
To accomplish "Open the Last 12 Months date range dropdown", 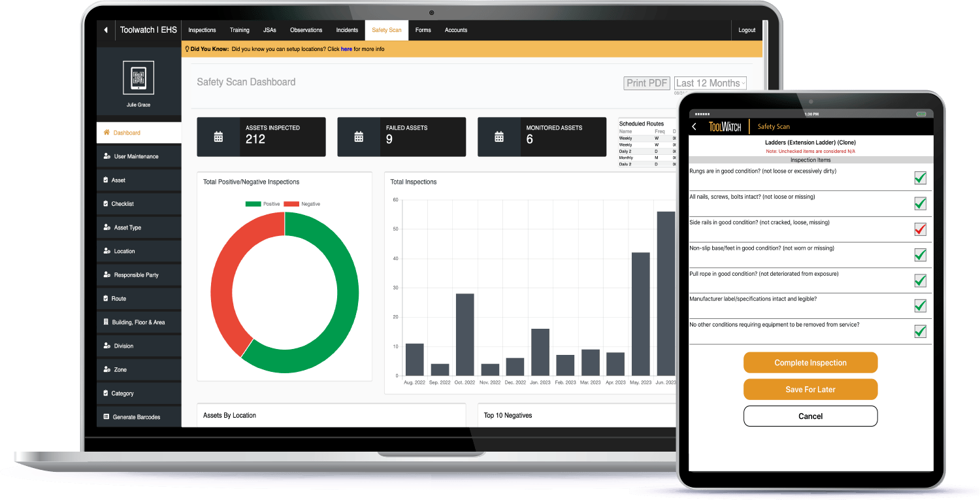I will click(x=710, y=83).
